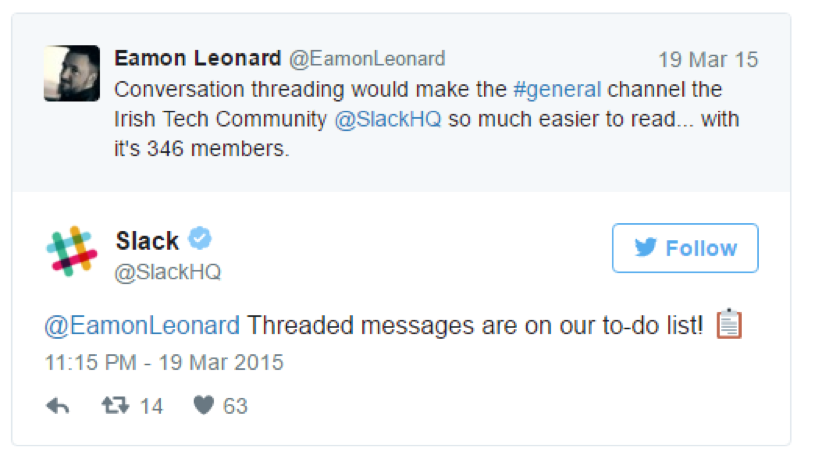Click the like count 63
The width and height of the screenshot is (815, 462).
235,406
